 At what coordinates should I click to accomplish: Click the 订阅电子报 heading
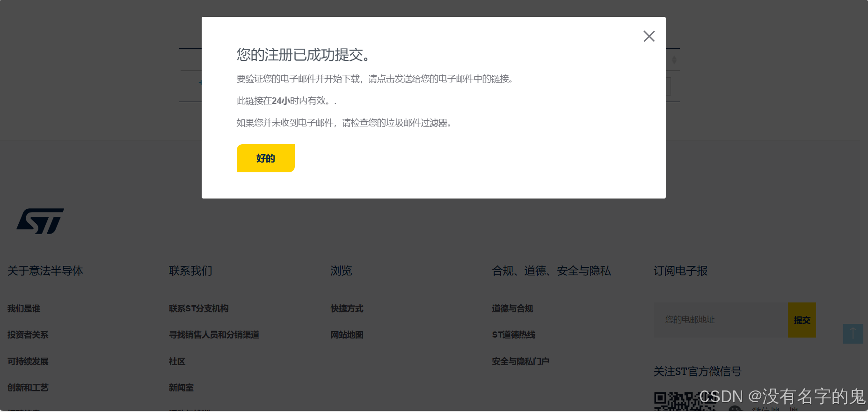click(681, 271)
